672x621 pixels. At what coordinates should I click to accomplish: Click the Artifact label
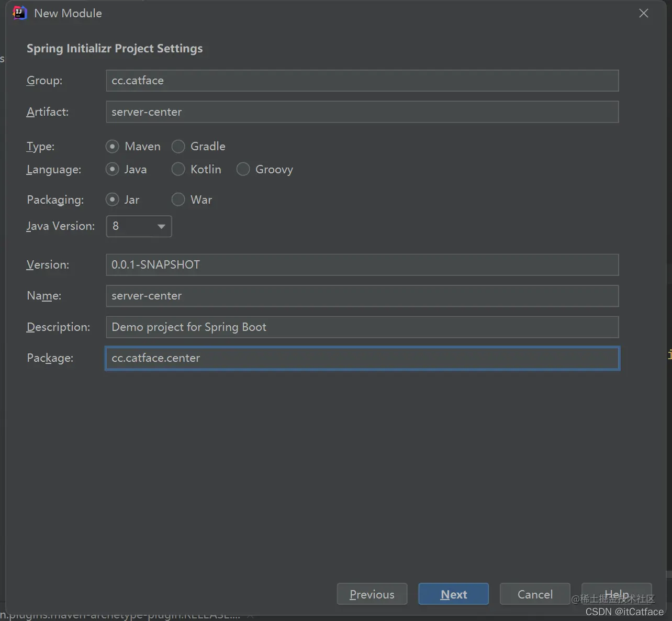coord(48,112)
